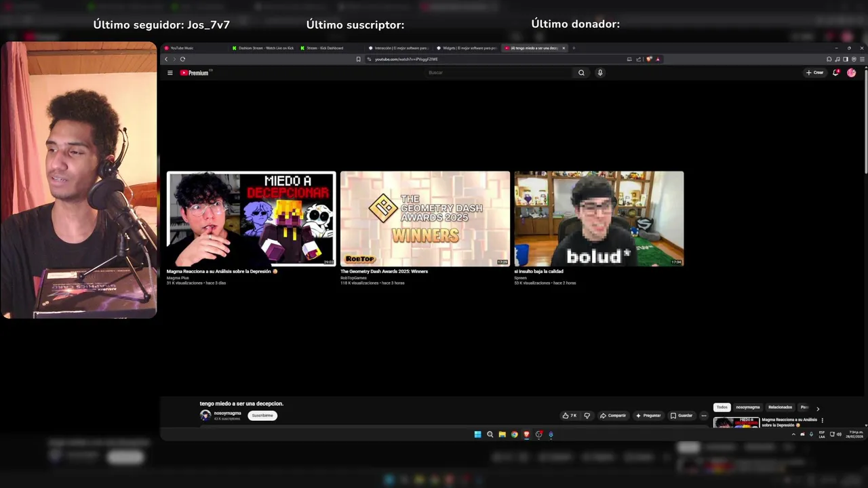The height and width of the screenshot is (488, 868).
Task: Dislike the video with thumbs down
Action: [587, 415]
